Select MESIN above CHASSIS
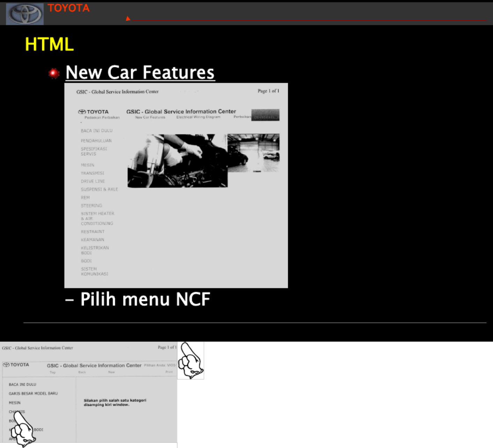The width and height of the screenshot is (493, 448). coord(15,403)
